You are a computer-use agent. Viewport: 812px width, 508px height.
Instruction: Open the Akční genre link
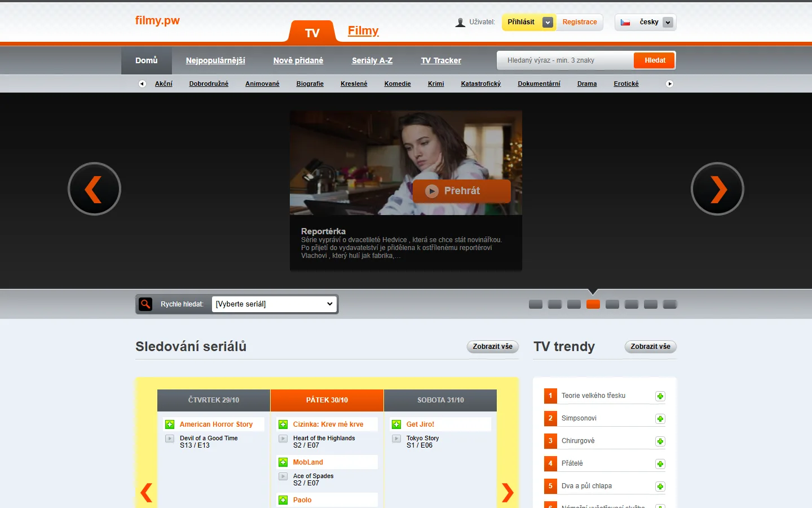click(x=164, y=84)
